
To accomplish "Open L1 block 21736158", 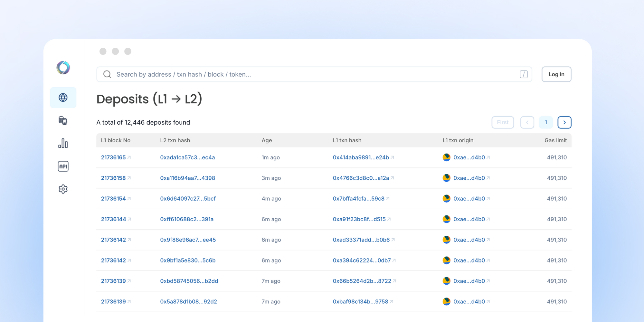I will coord(113,178).
